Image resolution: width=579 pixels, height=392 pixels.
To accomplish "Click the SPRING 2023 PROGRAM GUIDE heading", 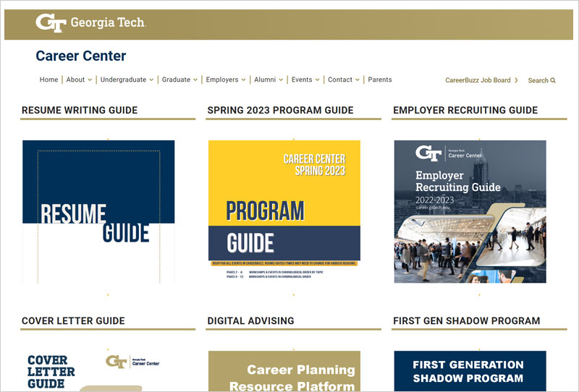I will 280,111.
